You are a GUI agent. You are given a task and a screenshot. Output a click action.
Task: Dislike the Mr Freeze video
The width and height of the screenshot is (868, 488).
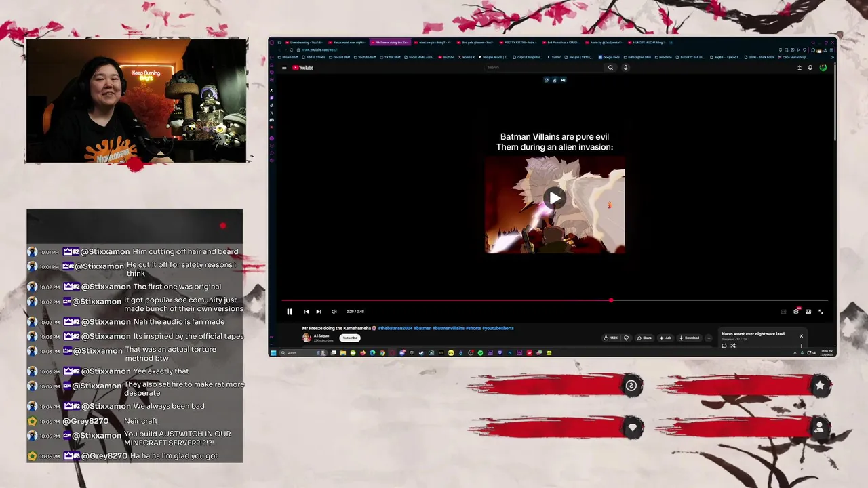[626, 338]
